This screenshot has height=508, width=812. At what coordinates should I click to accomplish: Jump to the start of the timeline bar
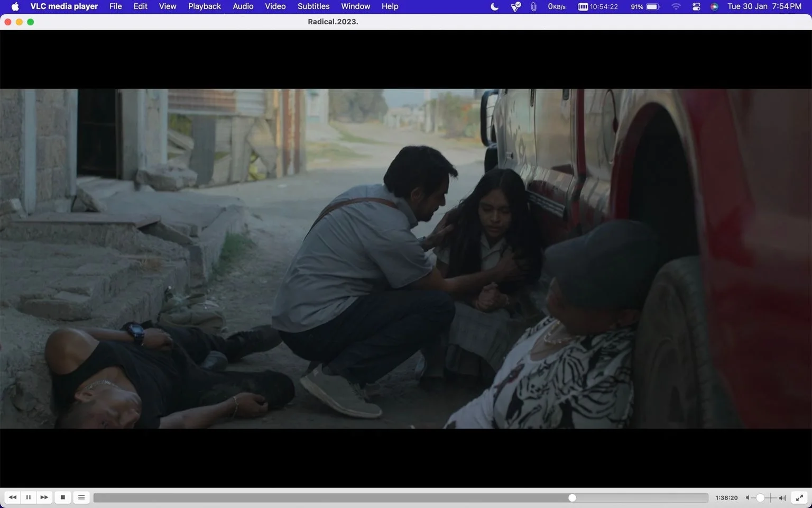[95, 498]
